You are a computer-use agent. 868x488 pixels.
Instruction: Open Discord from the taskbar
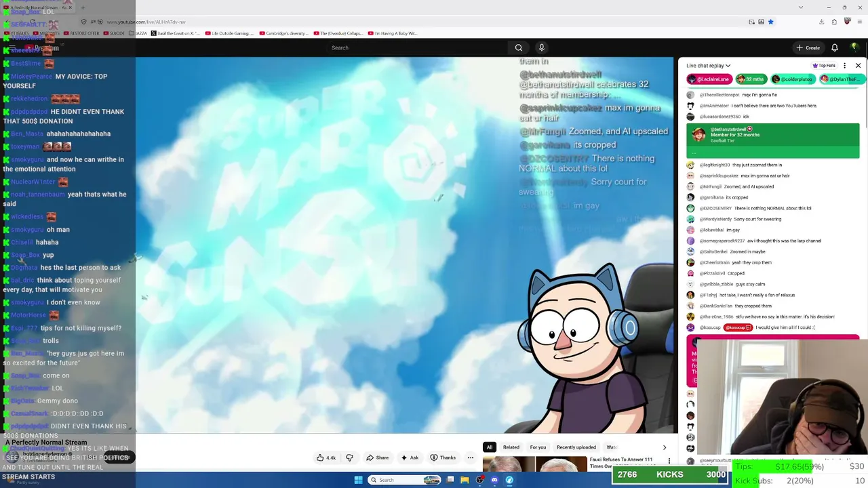click(494, 480)
